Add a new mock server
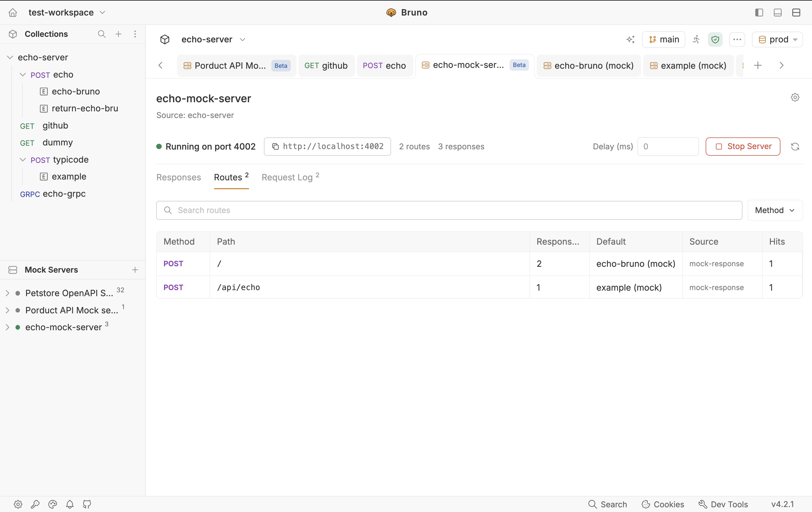The width and height of the screenshot is (812, 512). click(135, 270)
